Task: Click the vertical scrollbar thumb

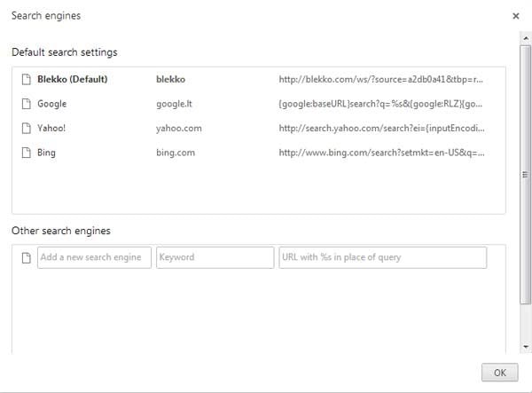Action: pos(526,175)
